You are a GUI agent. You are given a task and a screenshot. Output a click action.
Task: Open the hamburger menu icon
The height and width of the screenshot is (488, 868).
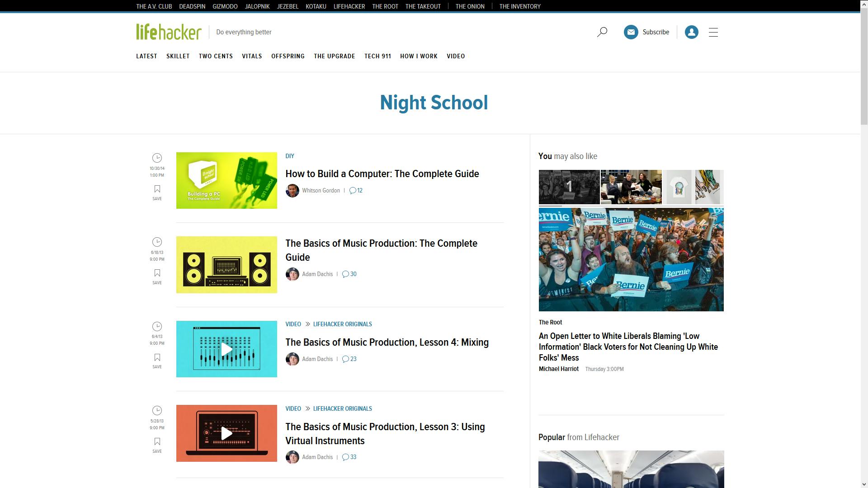(713, 32)
